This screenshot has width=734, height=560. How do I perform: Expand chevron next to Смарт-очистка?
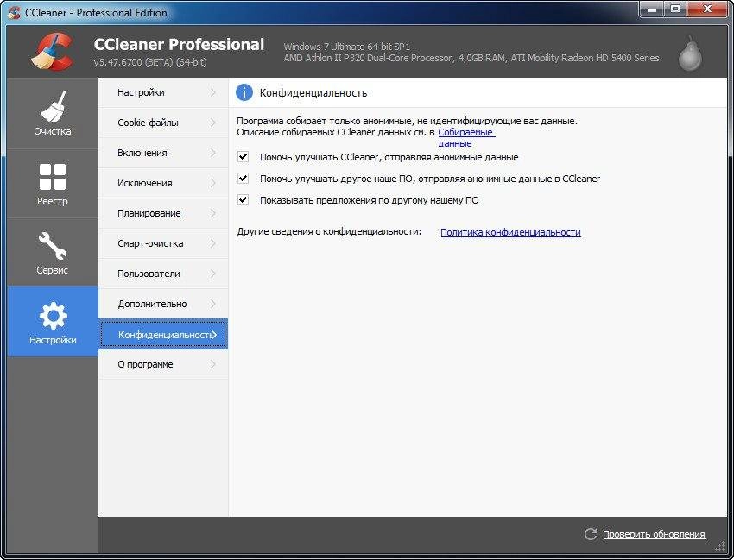point(213,243)
